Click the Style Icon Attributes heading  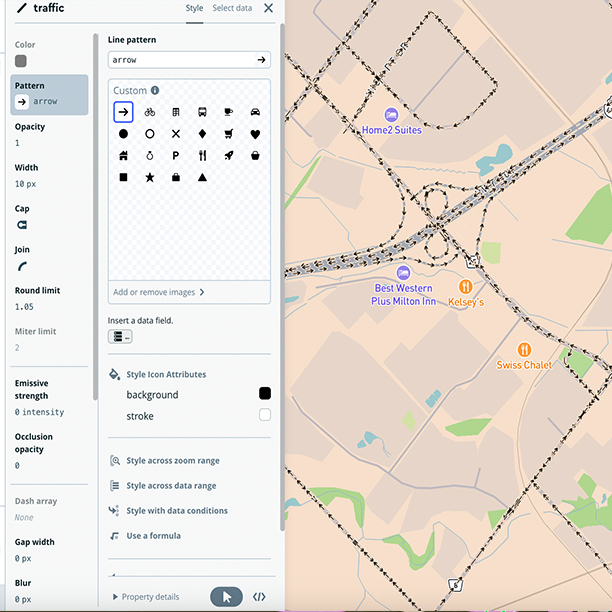pyautogui.click(x=166, y=374)
